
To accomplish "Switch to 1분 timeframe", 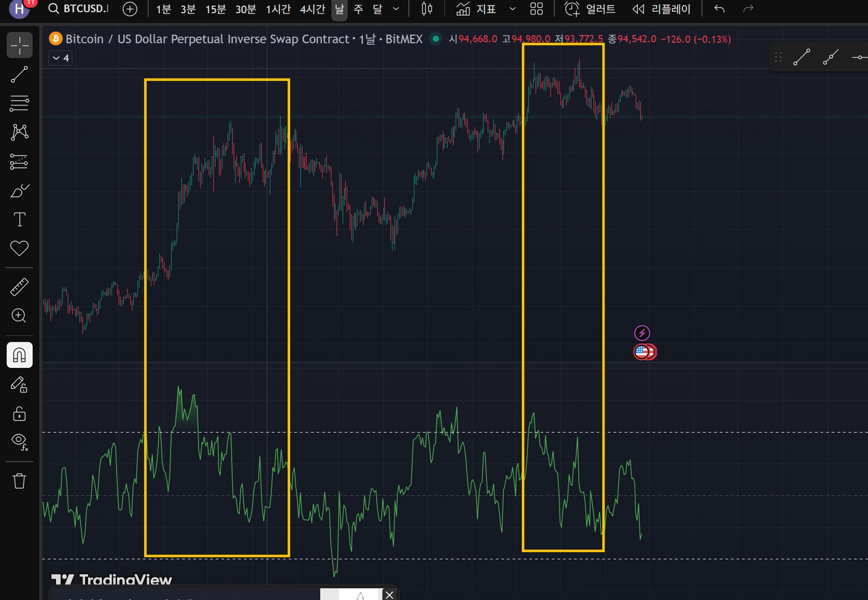I will click(163, 9).
